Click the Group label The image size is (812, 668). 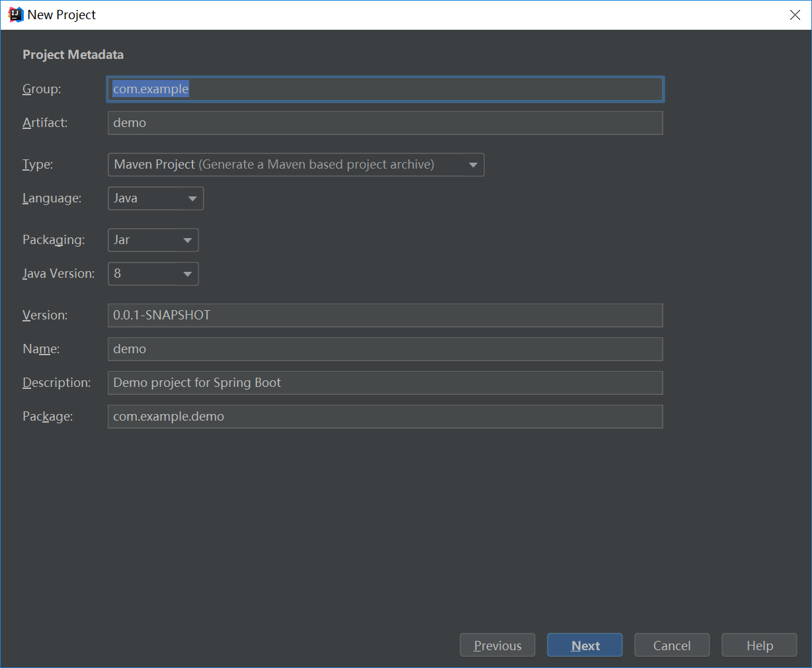(x=42, y=89)
